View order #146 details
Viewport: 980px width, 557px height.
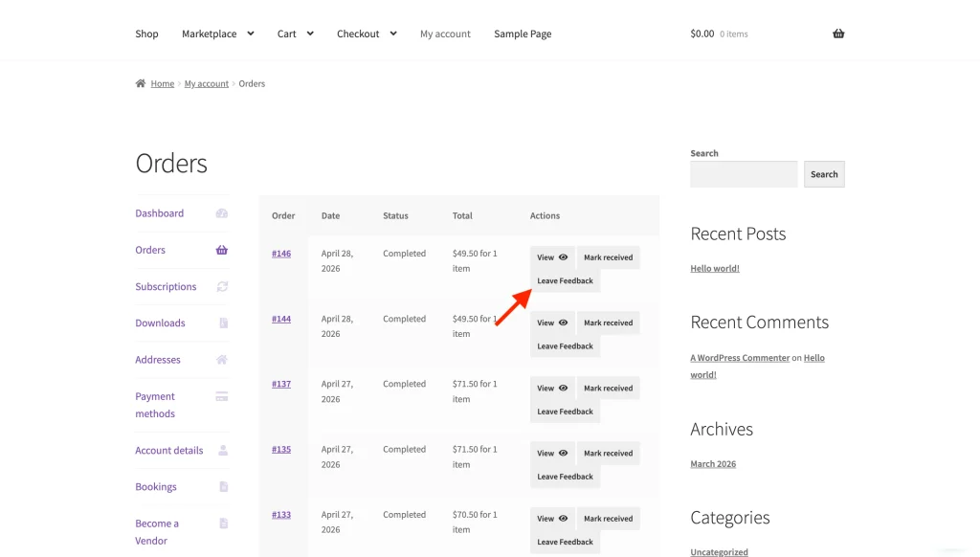click(552, 257)
